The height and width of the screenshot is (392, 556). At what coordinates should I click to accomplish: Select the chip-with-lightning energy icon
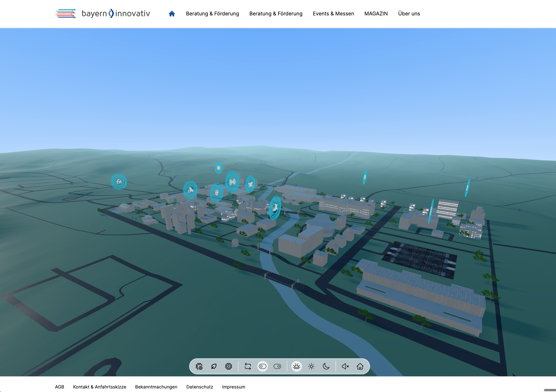[229, 366]
